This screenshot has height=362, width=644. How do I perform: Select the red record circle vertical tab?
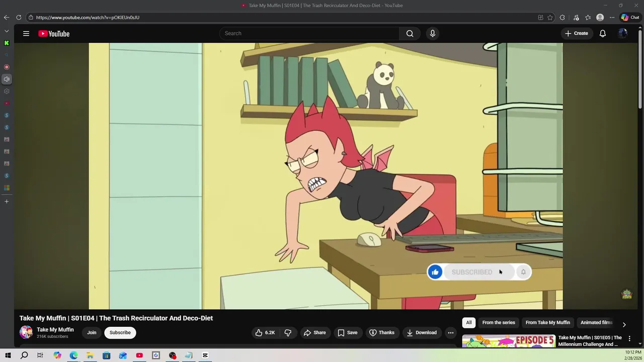click(x=7, y=67)
